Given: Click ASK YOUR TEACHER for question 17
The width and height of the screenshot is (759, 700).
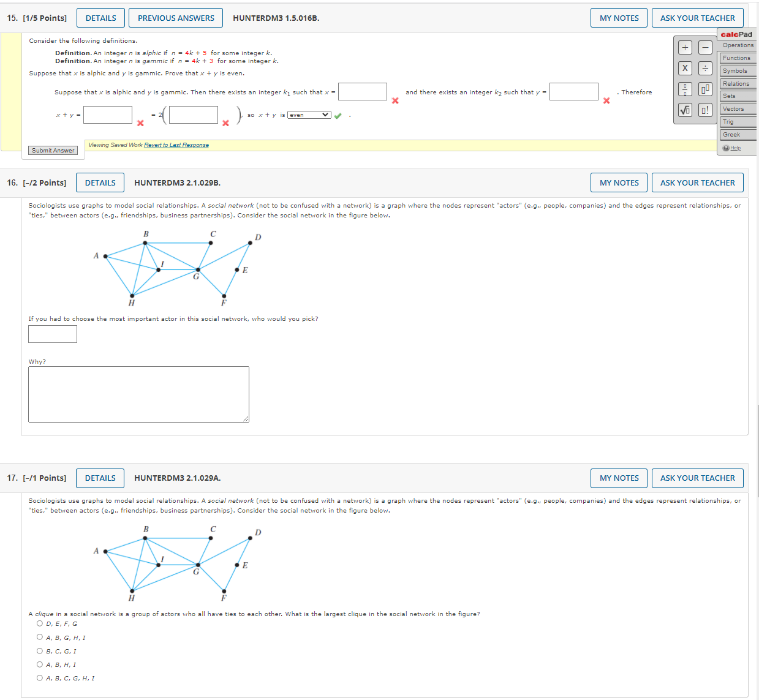Looking at the screenshot, I should pyautogui.click(x=698, y=478).
